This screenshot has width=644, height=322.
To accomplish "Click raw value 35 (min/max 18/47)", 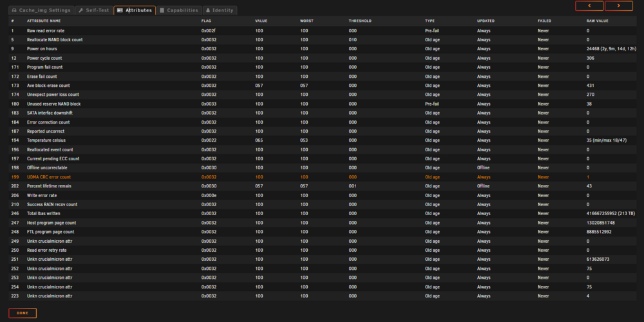I will [x=607, y=140].
